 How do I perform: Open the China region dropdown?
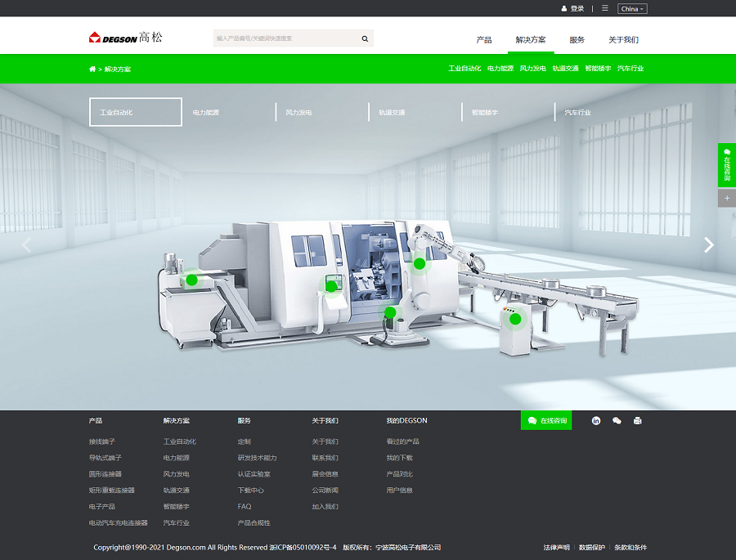tap(632, 9)
